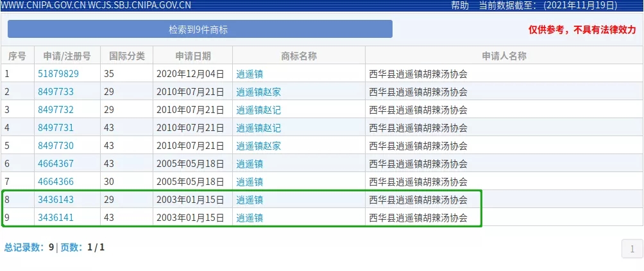Click the 总记录数 total records text

29,247
